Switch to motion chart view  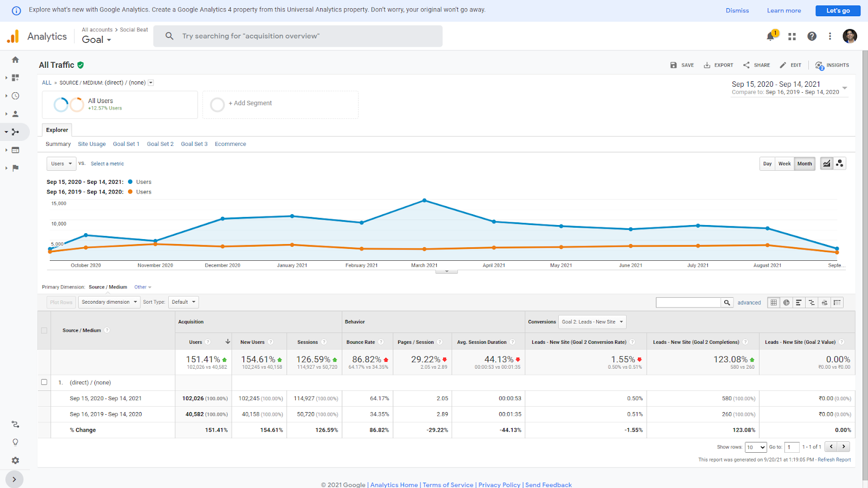[x=839, y=164]
